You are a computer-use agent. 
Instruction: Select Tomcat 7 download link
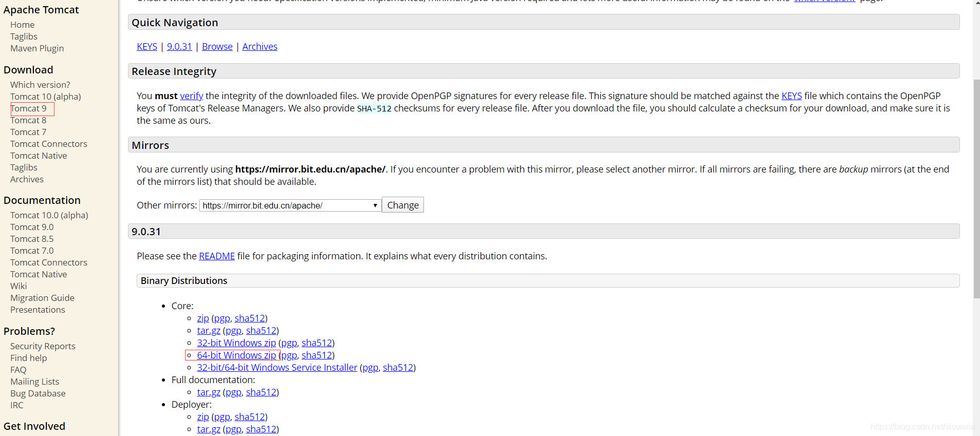point(28,132)
